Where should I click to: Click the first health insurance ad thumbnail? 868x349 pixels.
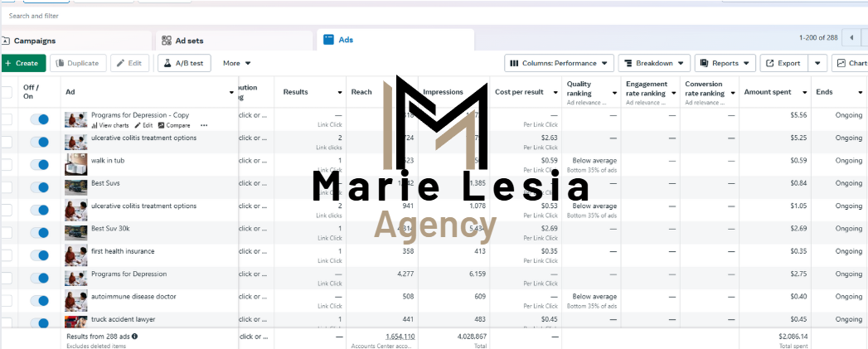click(x=75, y=255)
